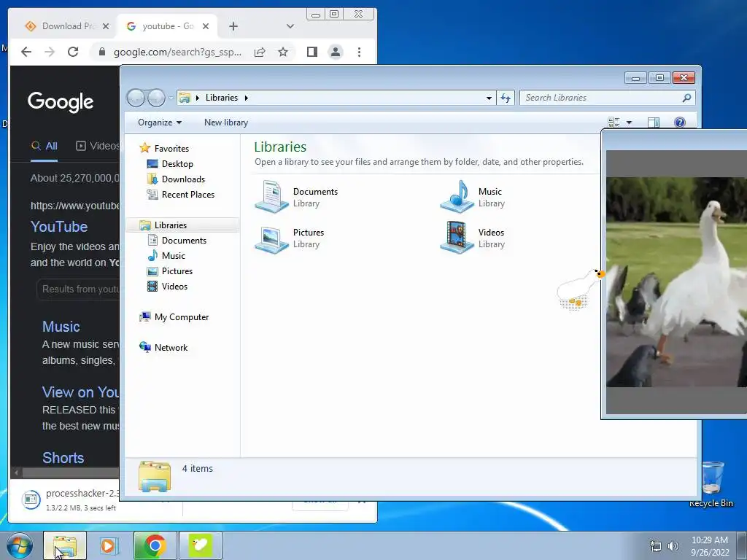Select the Videos search tab in Google
The width and height of the screenshot is (747, 560).
(x=97, y=146)
